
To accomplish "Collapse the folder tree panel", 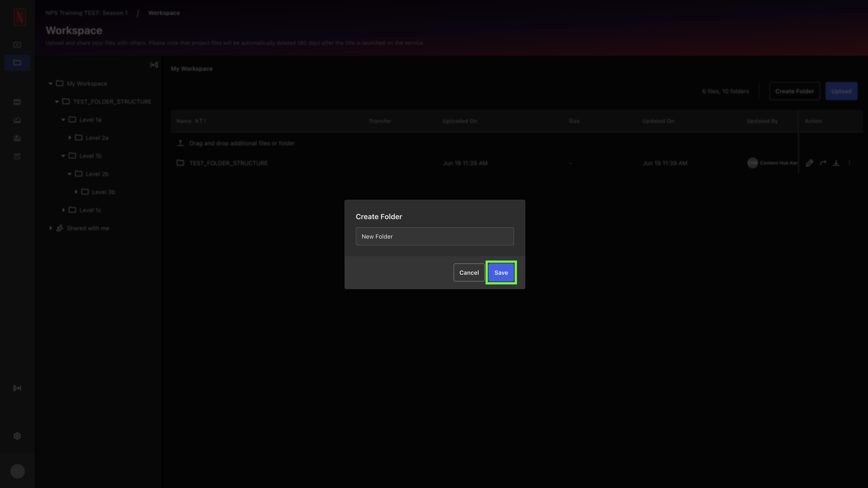I will pos(154,65).
